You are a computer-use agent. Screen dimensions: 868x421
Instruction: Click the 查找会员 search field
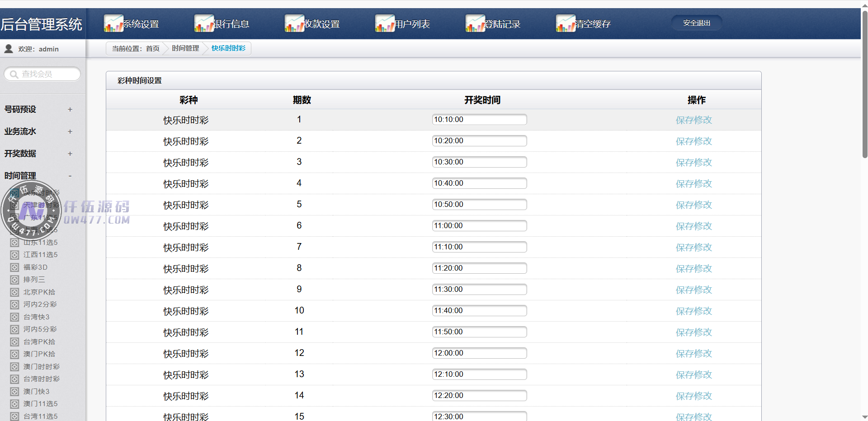click(x=47, y=74)
